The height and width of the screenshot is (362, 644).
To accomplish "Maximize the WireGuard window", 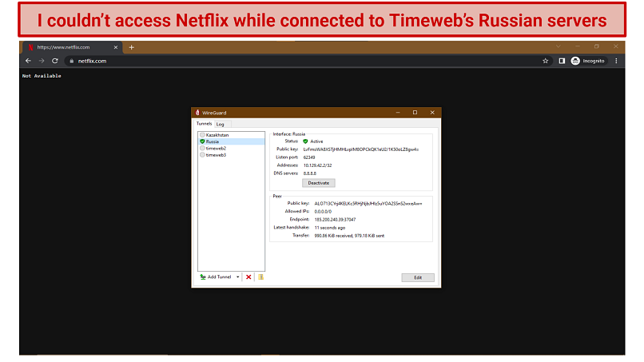I will pos(415,112).
